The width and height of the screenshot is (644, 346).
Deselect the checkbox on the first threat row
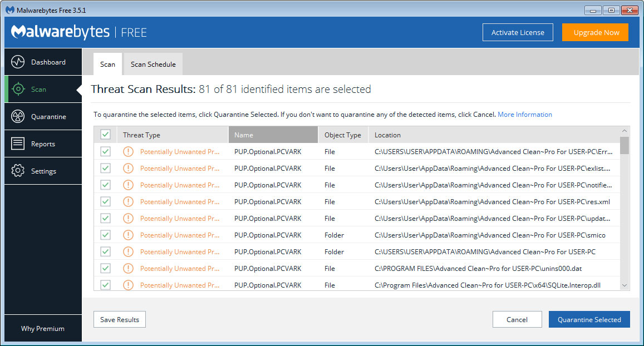click(x=105, y=151)
